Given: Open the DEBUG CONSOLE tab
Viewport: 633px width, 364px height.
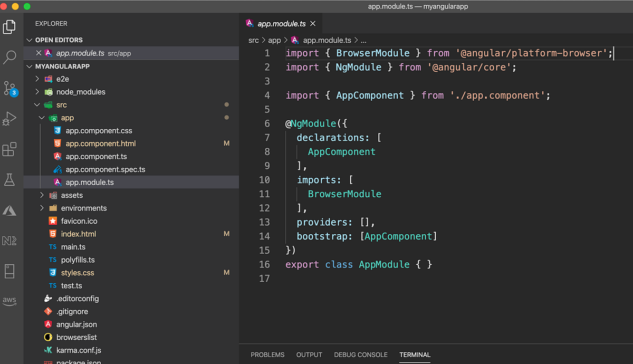Looking at the screenshot, I should coord(361,355).
